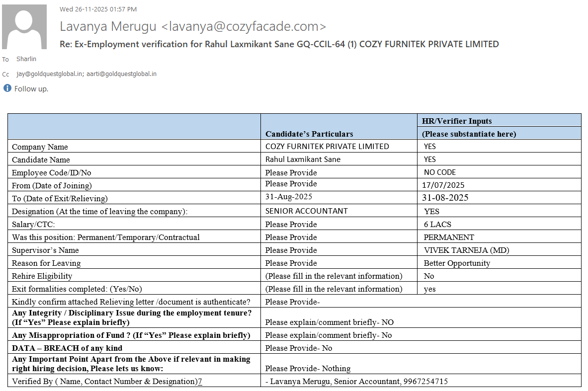Click 'Company Name' row label
588x391 pixels.
coord(40,147)
